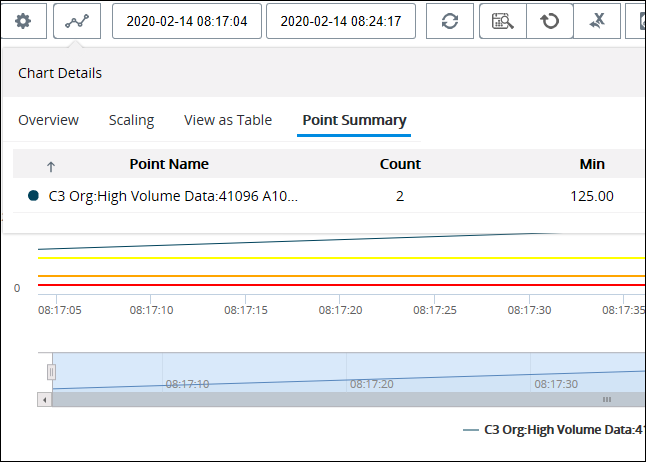Toggle the Chart Details line-chart icon

[x=77, y=21]
